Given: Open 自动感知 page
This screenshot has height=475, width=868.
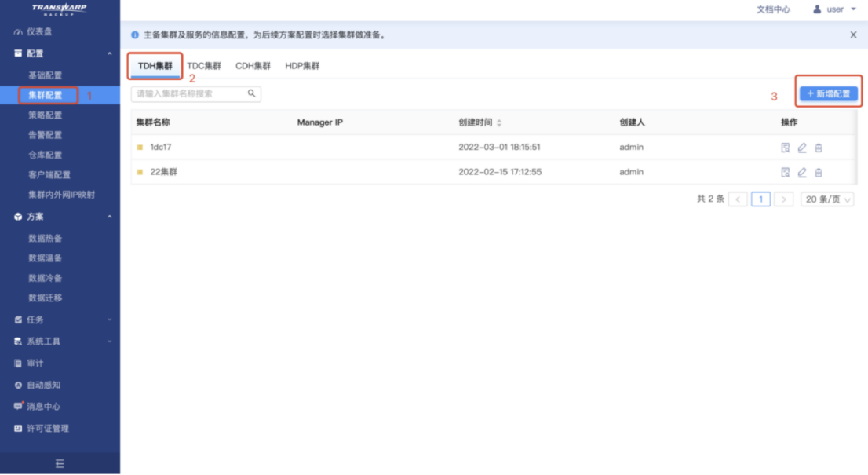Looking at the screenshot, I should 43,385.
